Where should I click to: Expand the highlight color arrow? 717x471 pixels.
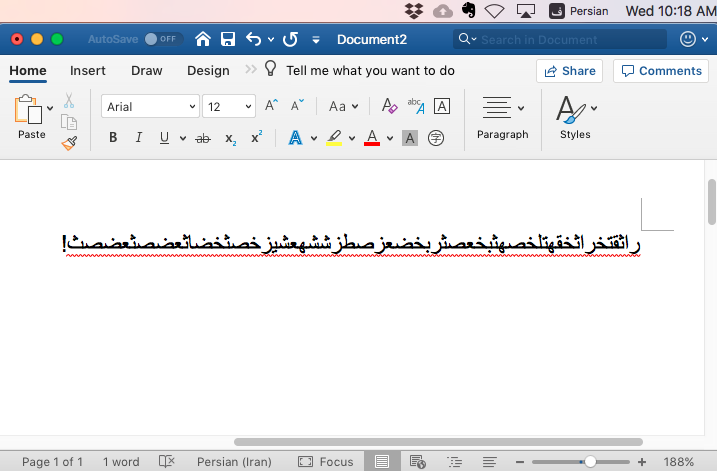pos(352,138)
